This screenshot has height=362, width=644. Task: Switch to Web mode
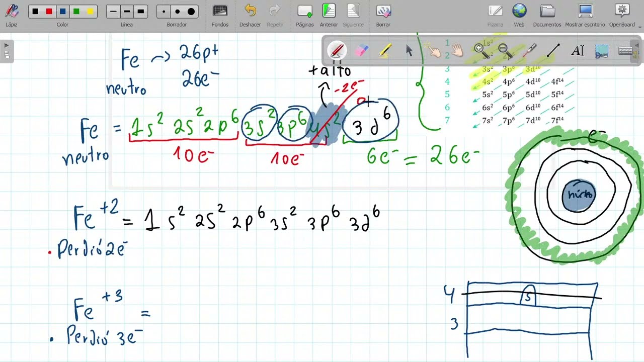tap(519, 15)
